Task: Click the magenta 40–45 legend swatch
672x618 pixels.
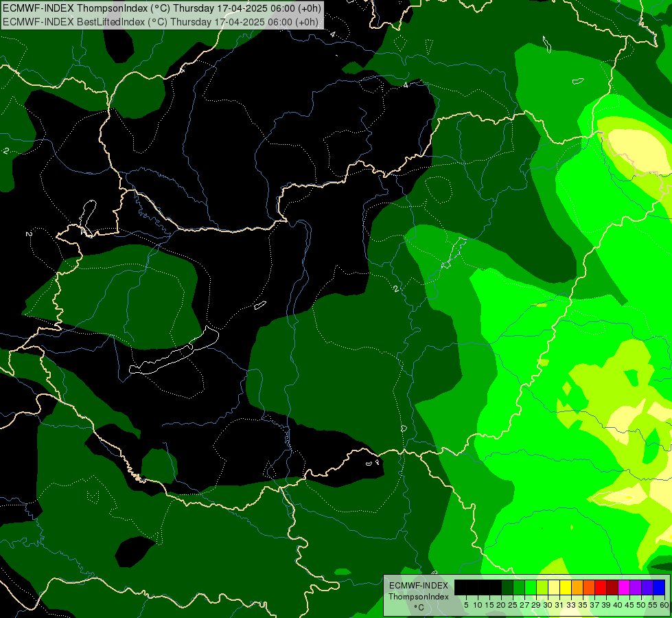Action: tap(624, 587)
